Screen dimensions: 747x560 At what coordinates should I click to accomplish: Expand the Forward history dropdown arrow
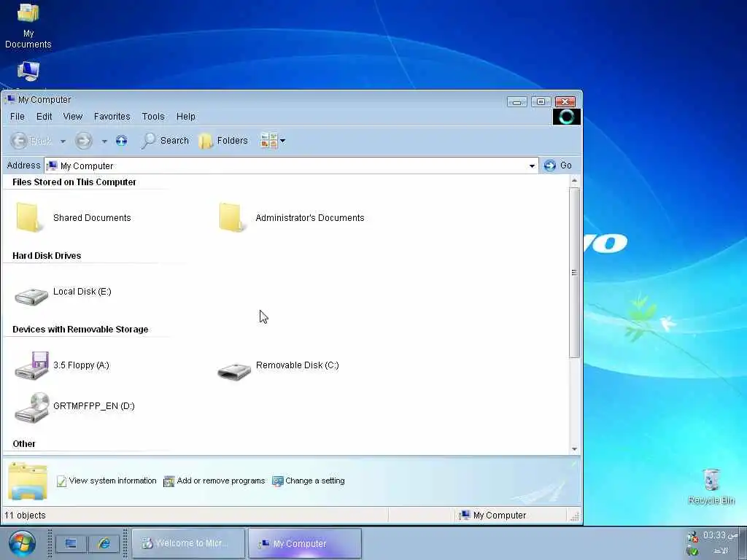tap(104, 141)
